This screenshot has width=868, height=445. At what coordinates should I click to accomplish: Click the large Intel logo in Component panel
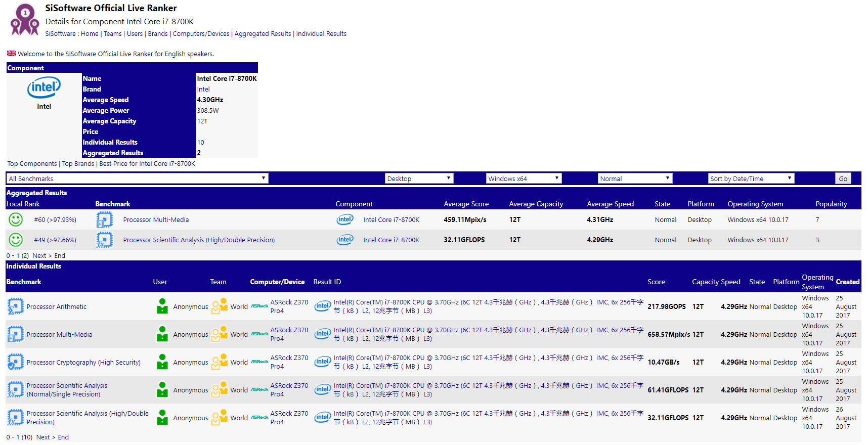[44, 87]
